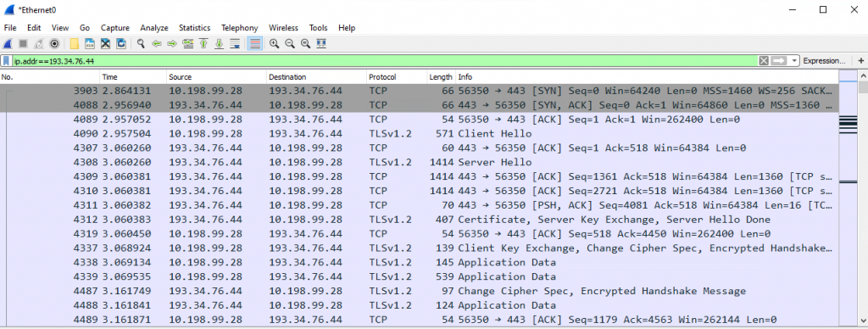
Task: Open the Statistics menu
Action: (194, 28)
